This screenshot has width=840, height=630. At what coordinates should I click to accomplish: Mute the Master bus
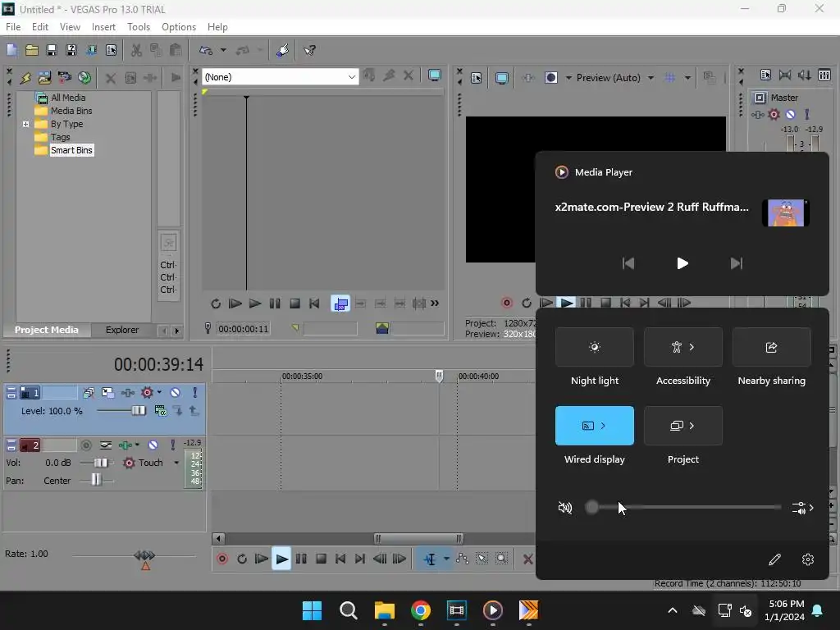pyautogui.click(x=790, y=114)
